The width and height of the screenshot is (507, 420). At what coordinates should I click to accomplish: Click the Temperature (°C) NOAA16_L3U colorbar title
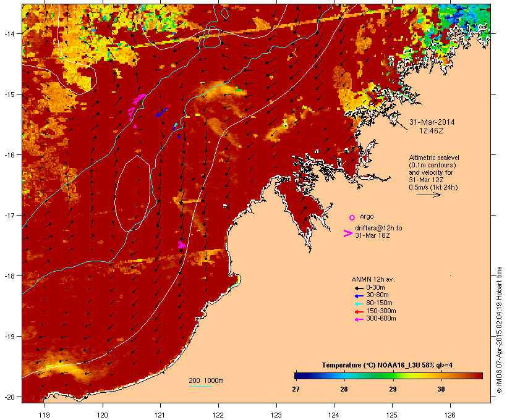387,366
